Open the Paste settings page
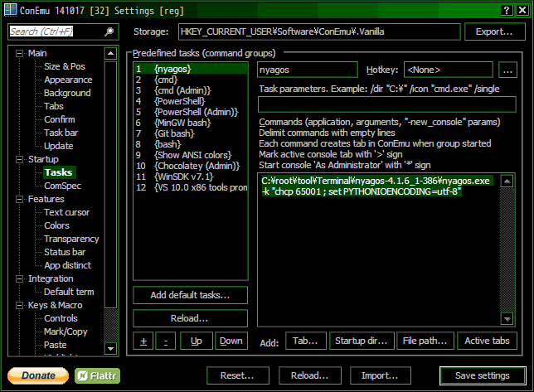The image size is (534, 392). [x=56, y=345]
